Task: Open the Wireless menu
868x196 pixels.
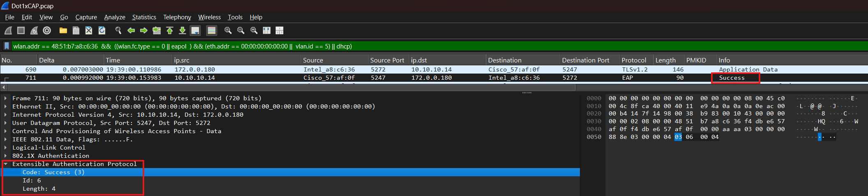Action: click(x=209, y=17)
